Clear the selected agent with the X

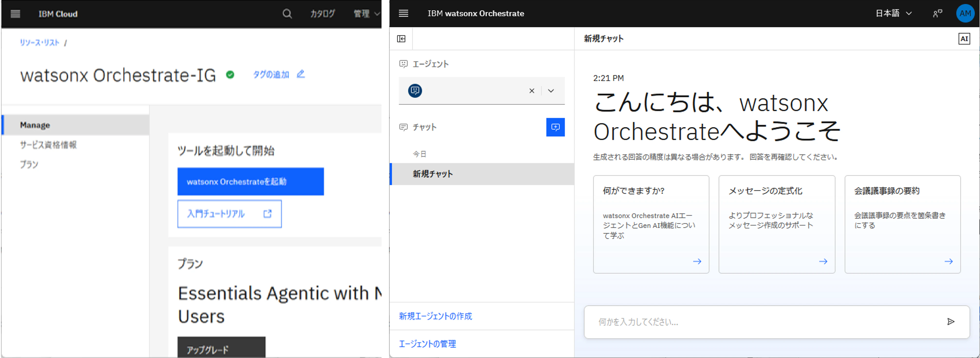coord(532,91)
